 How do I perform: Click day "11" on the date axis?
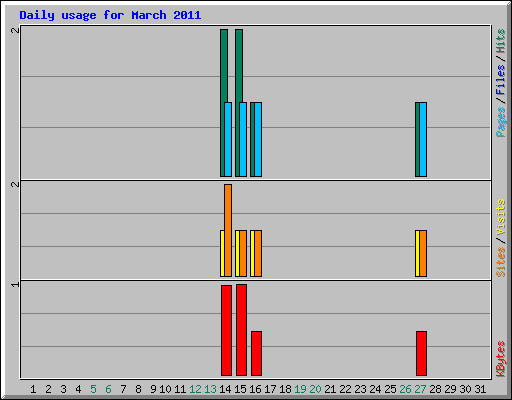[180, 389]
